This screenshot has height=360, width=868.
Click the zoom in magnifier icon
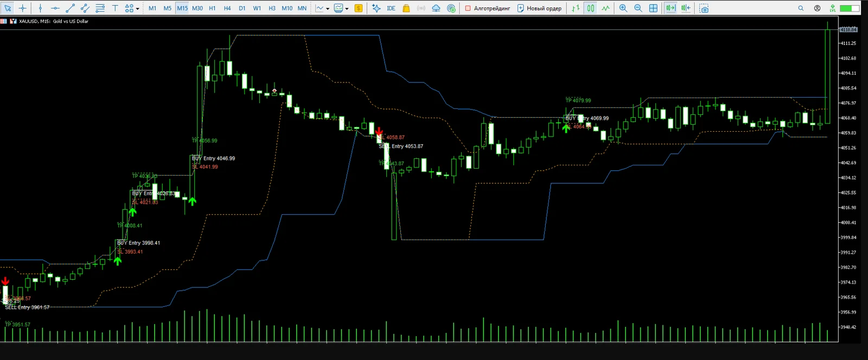click(x=623, y=8)
